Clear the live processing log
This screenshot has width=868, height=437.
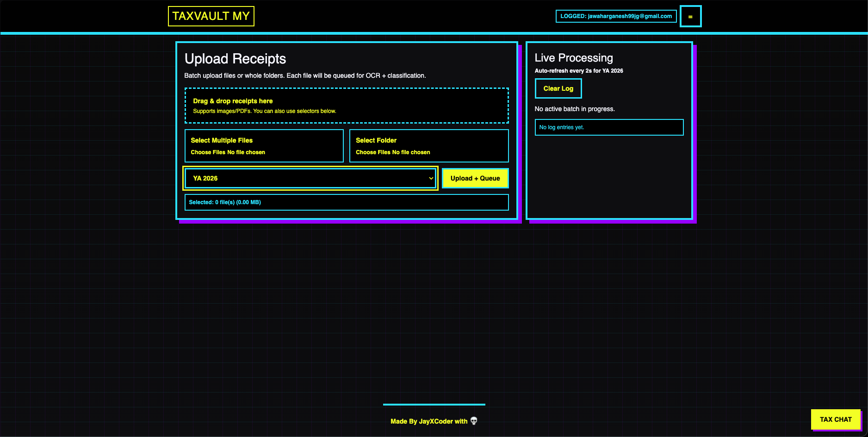[558, 88]
